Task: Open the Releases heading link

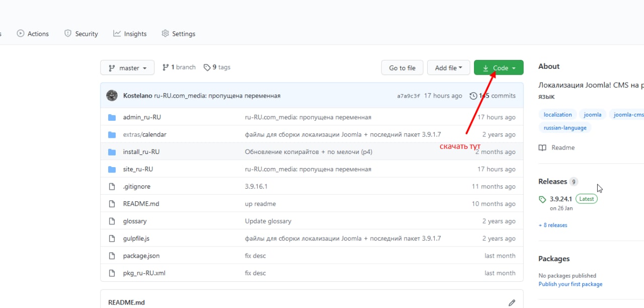Action: coord(552,182)
